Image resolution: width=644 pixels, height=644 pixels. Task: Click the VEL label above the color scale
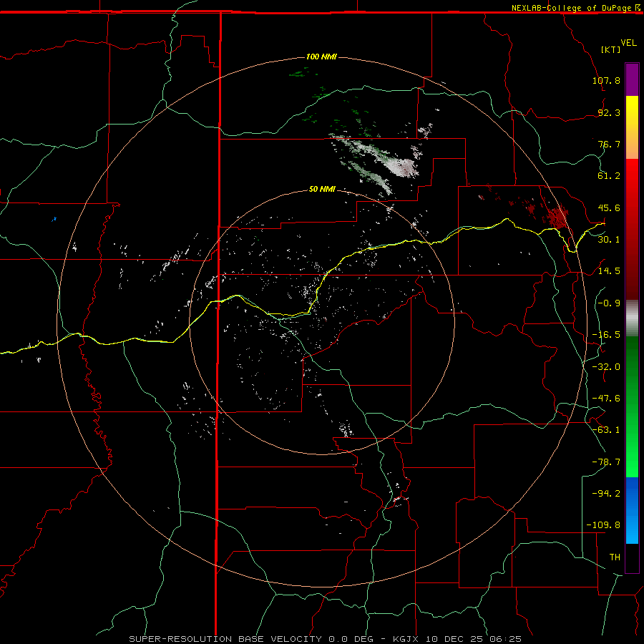tap(628, 43)
